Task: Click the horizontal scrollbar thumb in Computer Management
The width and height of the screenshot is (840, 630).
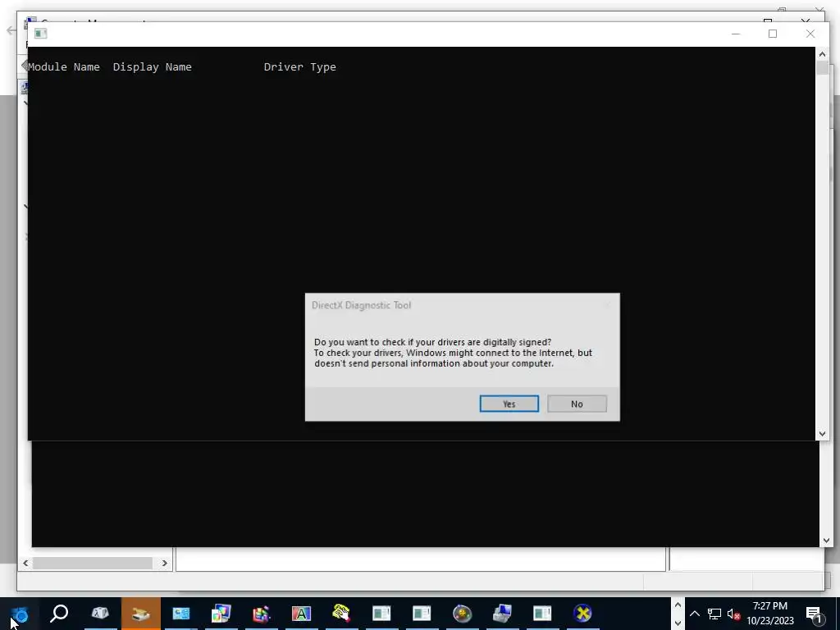Action: coord(93,563)
